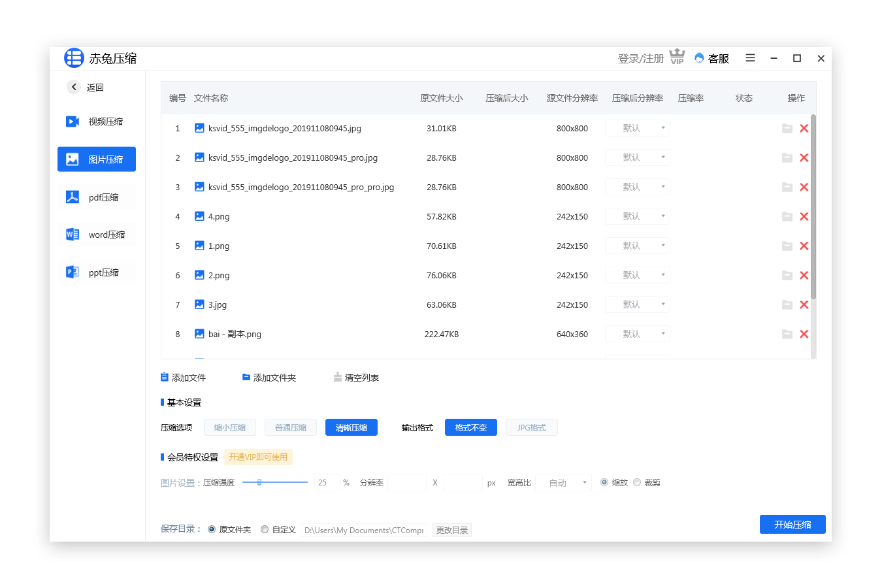Image resolution: width=882 pixels, height=588 pixels.
Task: Click image file icon of 4.png
Action: point(199,216)
